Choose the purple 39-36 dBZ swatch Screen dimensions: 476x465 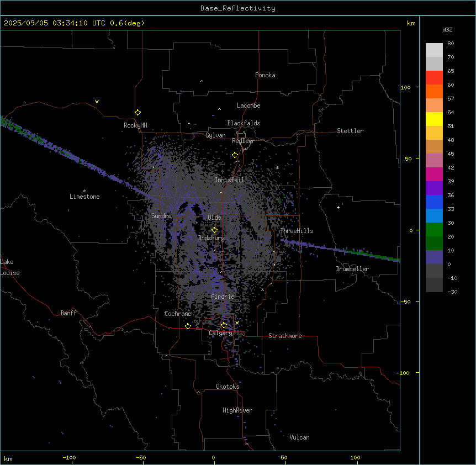coord(434,188)
